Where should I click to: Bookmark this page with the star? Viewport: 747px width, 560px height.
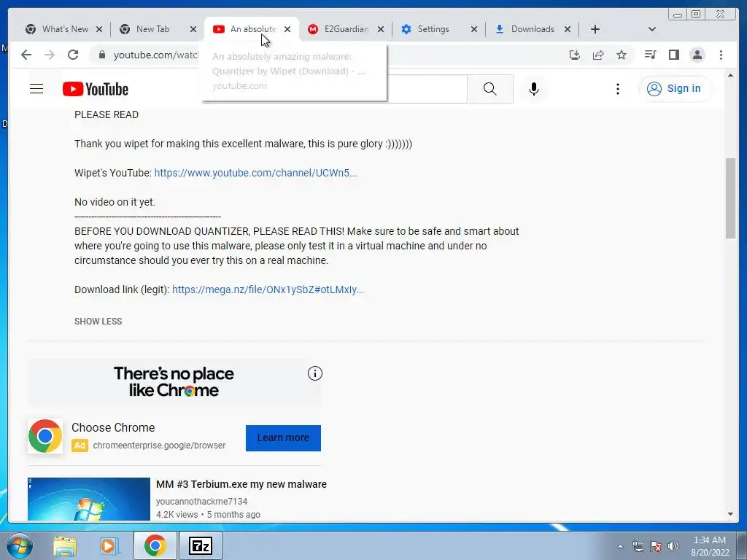click(x=622, y=55)
